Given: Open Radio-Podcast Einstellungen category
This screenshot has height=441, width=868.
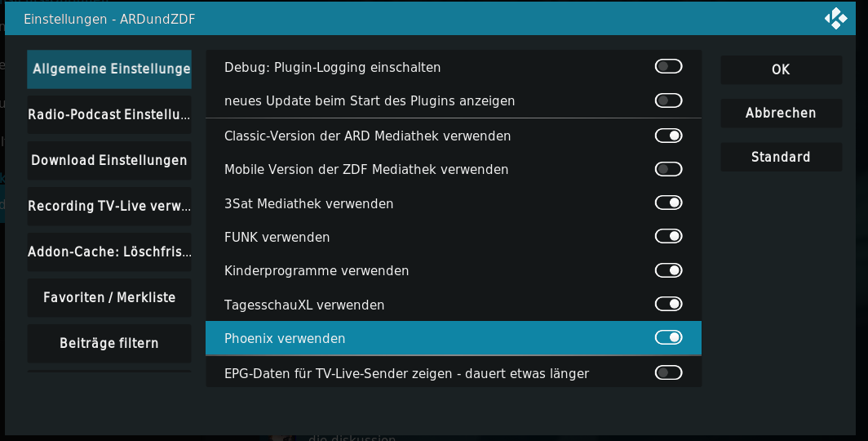Looking at the screenshot, I should pyautogui.click(x=109, y=114).
